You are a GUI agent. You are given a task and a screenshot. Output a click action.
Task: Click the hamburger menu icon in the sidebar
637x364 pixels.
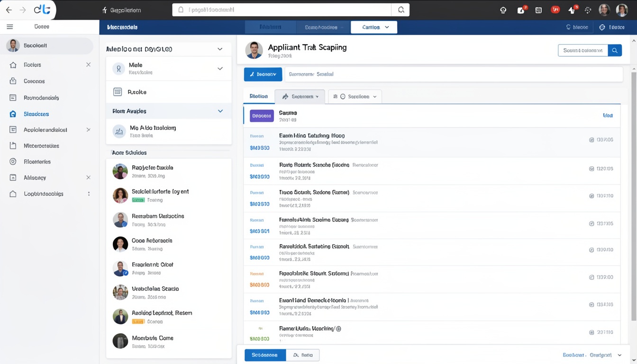point(9,27)
